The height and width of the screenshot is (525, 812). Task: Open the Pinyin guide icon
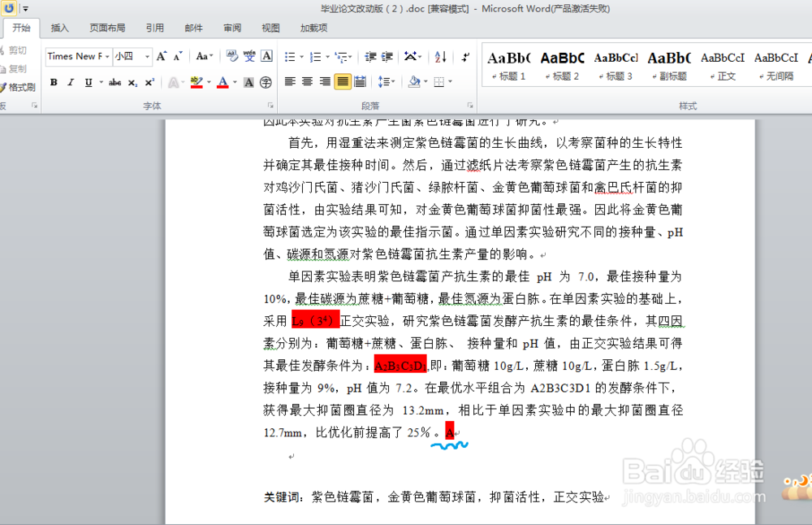point(252,57)
